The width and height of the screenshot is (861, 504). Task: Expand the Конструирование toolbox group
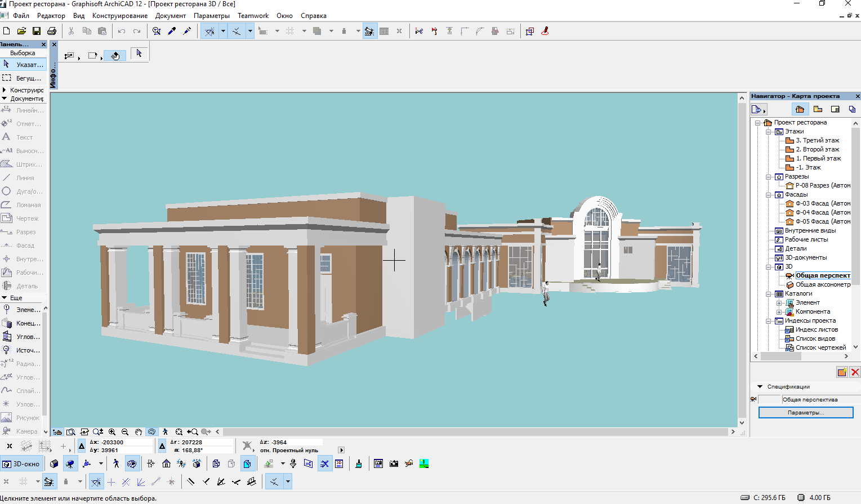coord(5,90)
